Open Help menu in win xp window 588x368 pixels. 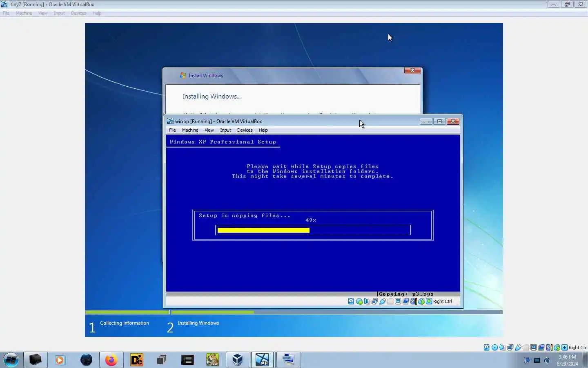263,130
